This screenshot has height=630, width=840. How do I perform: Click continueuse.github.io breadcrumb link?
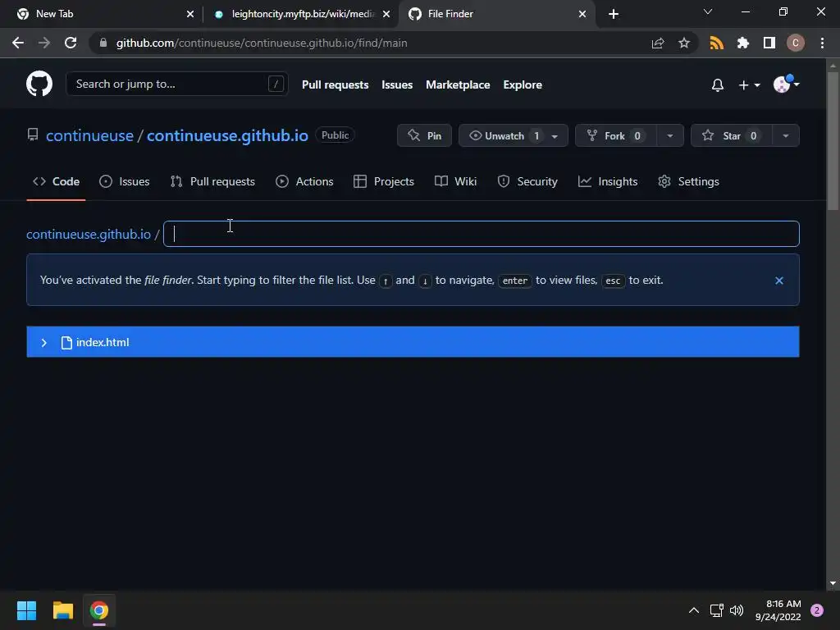click(89, 234)
